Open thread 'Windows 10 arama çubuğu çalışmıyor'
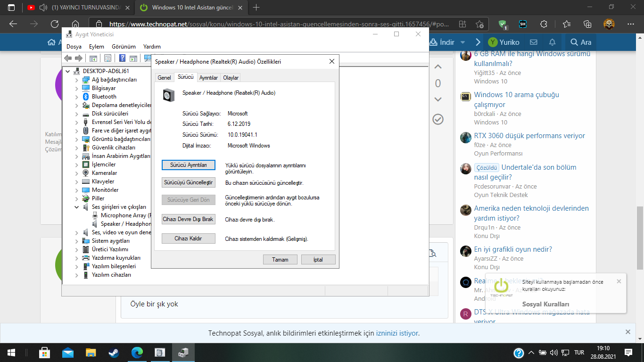Image resolution: width=644 pixels, height=362 pixels. point(517,99)
